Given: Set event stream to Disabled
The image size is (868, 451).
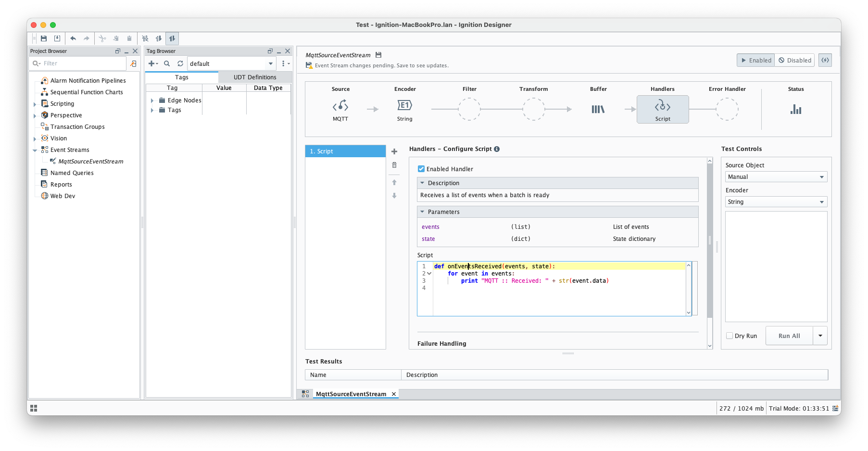Looking at the screenshot, I should (794, 60).
